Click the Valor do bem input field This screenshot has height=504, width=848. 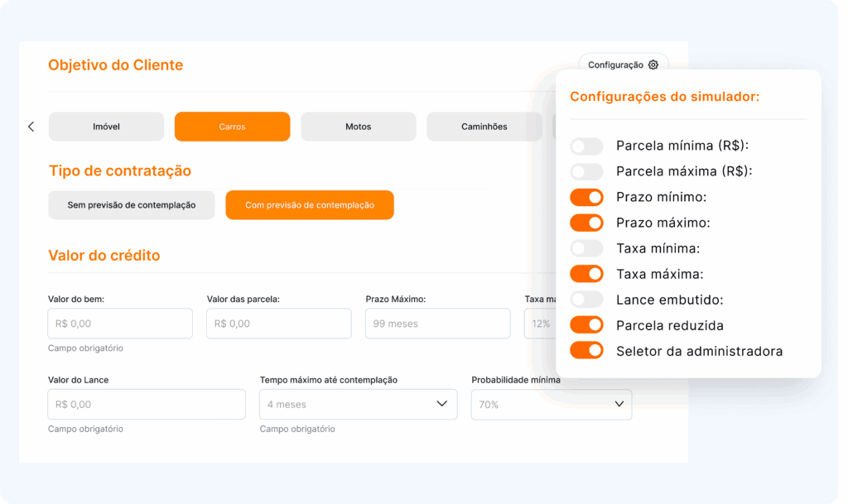click(x=120, y=324)
